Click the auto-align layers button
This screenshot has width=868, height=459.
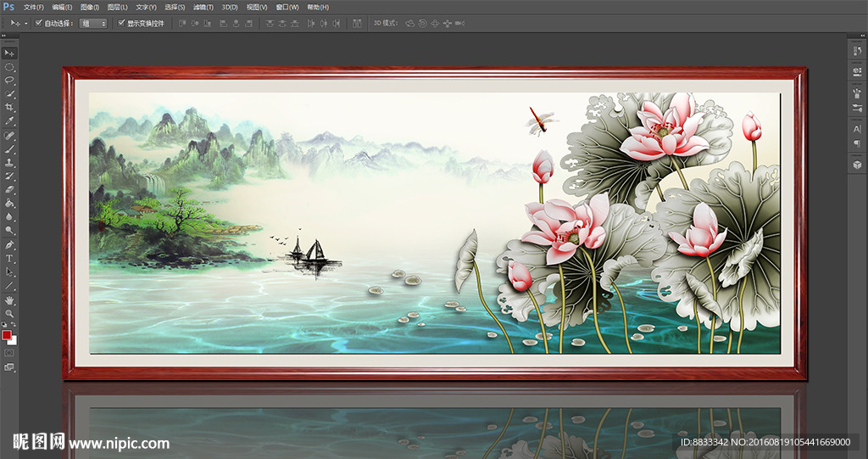(357, 23)
